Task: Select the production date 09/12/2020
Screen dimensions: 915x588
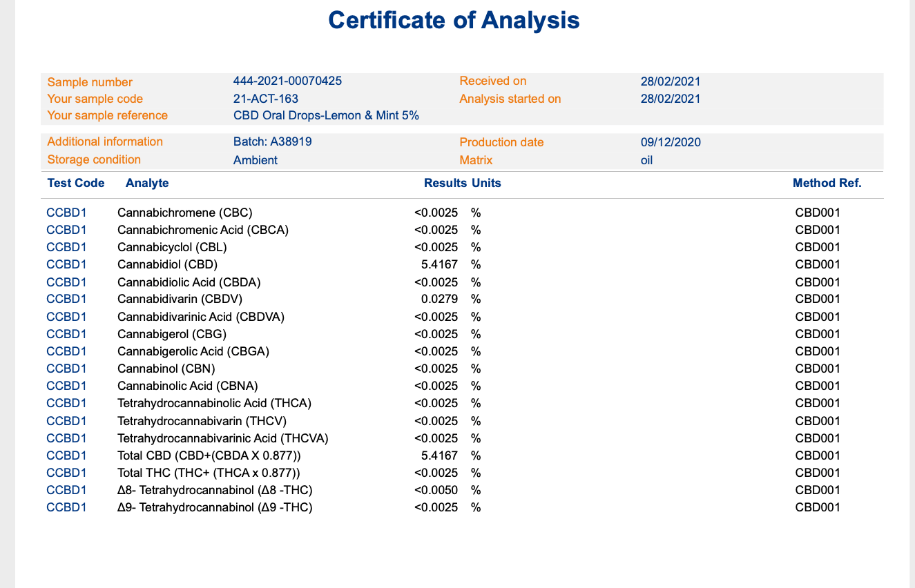Action: pyautogui.click(x=670, y=142)
